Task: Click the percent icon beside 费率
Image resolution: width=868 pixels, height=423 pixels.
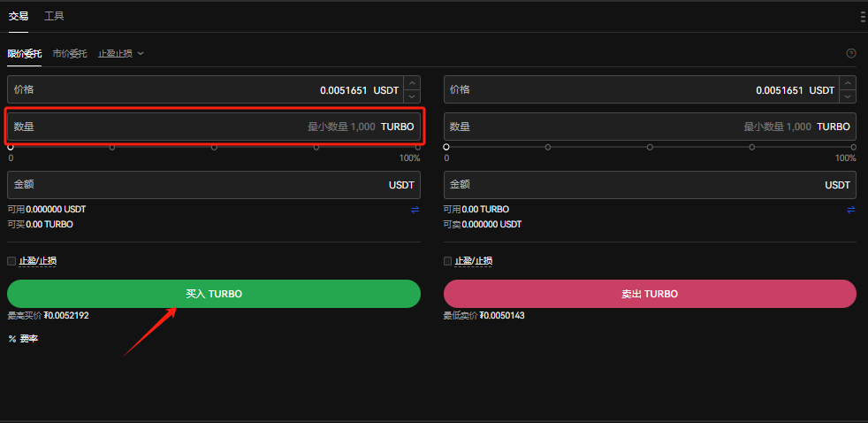Action: [x=11, y=339]
